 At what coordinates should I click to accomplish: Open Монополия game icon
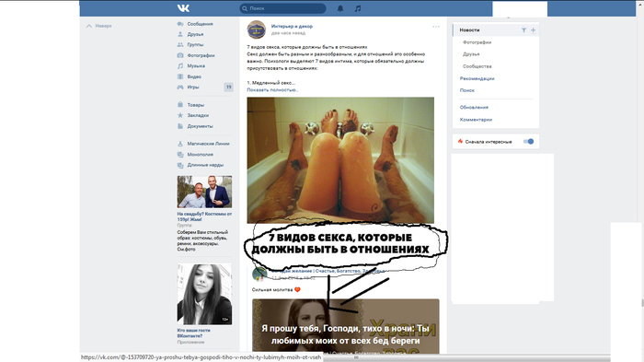(x=180, y=154)
